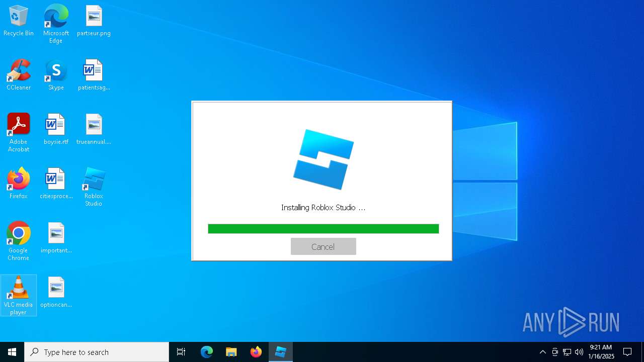Select the Google Chrome desktop shortcut
Image resolution: width=644 pixels, height=362 pixels.
[19, 241]
